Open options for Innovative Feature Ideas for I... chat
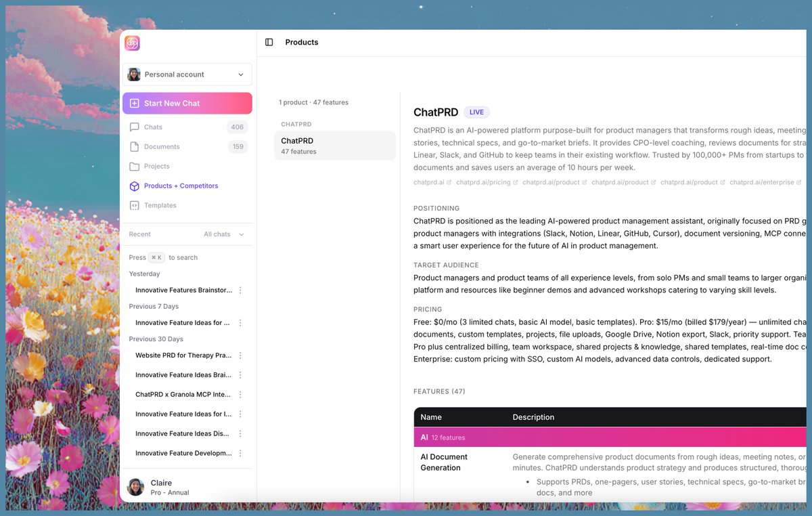Screen dimensions: 812x516 tap(240, 414)
